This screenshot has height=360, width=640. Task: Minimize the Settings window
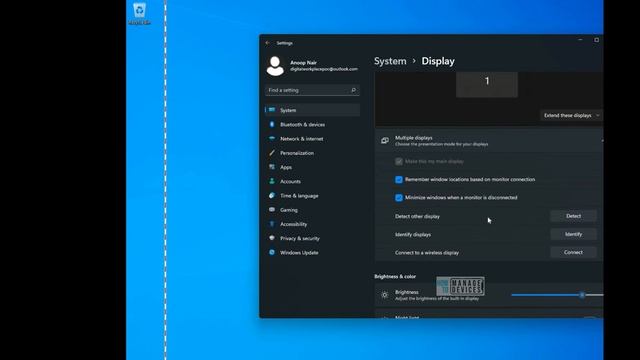(x=580, y=40)
